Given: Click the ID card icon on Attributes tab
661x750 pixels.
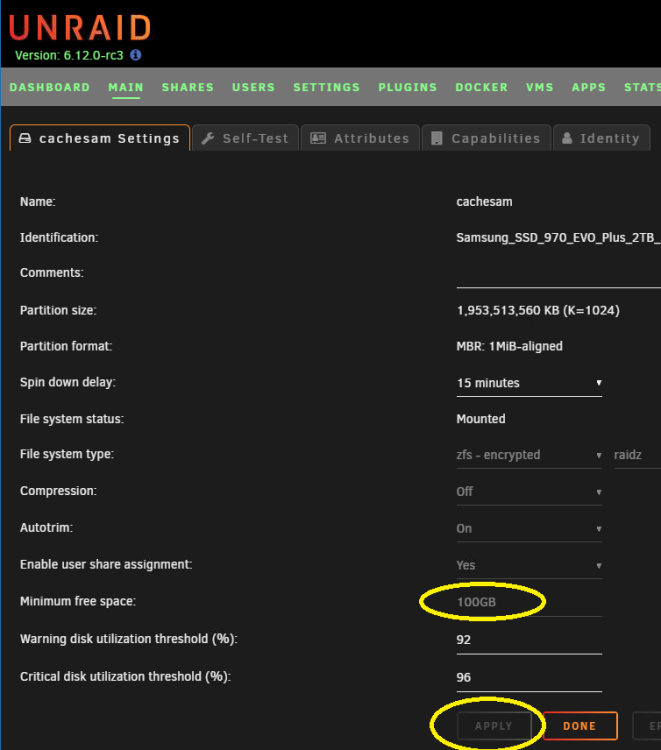Looking at the screenshot, I should tap(318, 139).
